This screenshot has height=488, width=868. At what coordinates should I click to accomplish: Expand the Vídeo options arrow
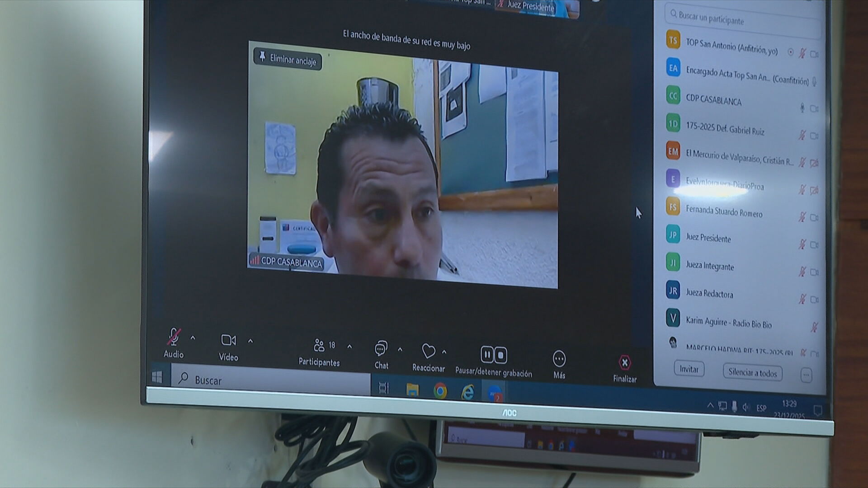250,341
